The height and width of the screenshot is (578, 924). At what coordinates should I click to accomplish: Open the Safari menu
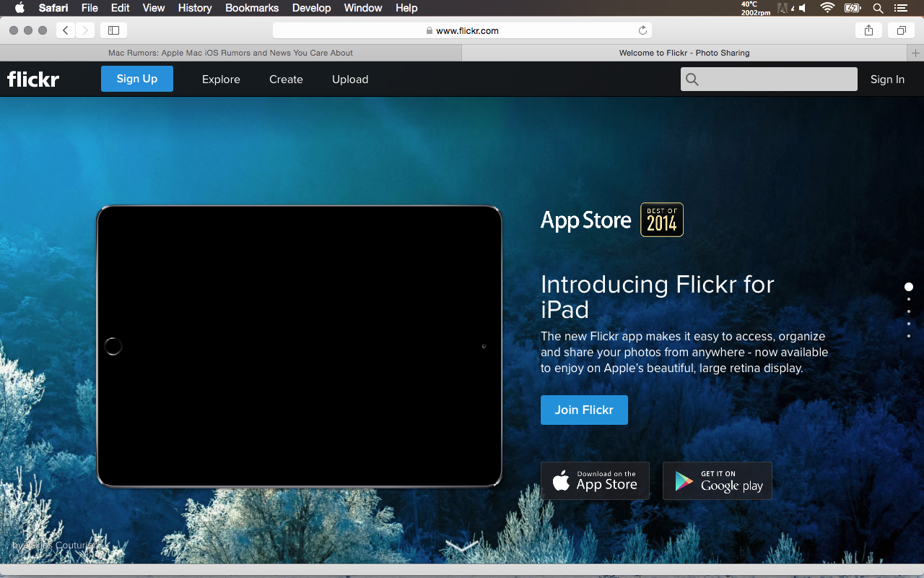[53, 8]
